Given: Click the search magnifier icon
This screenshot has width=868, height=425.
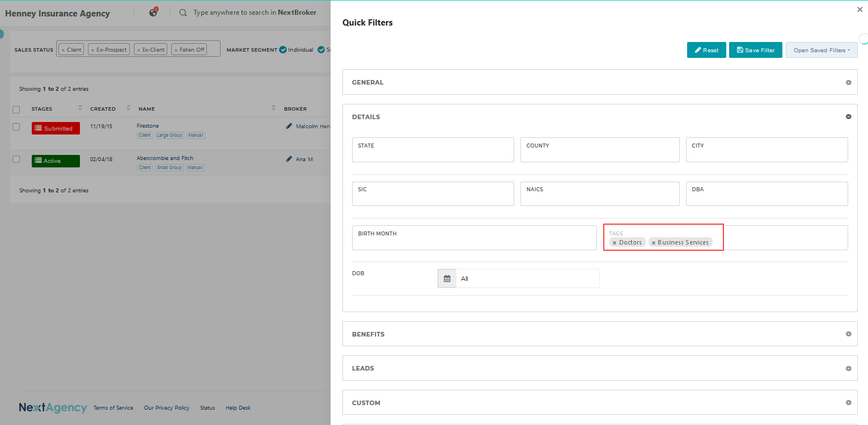Looking at the screenshot, I should (x=183, y=12).
